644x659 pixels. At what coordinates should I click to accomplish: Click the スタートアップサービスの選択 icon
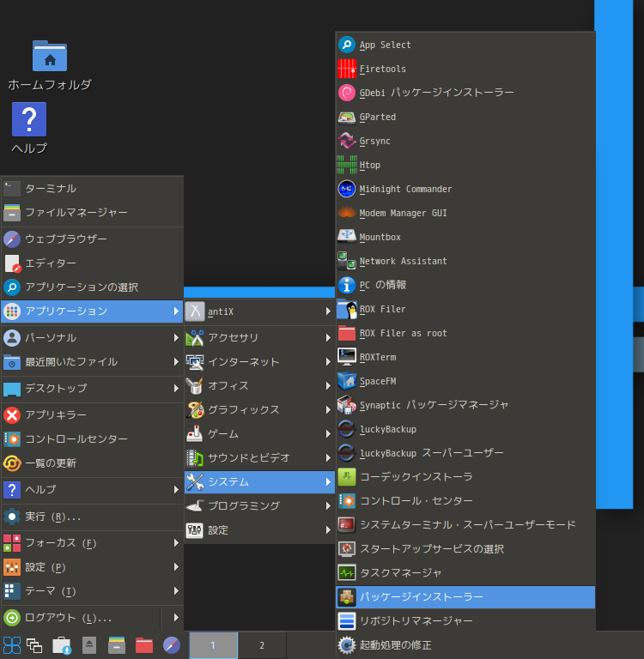(x=347, y=548)
